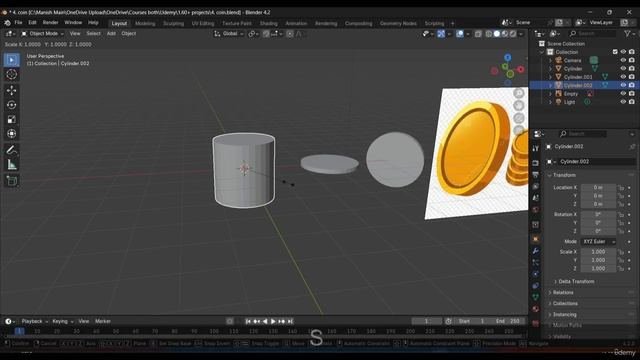Hide Cylinder.001 via its eye icon
This screenshot has height=360, width=640.
(x=623, y=77)
